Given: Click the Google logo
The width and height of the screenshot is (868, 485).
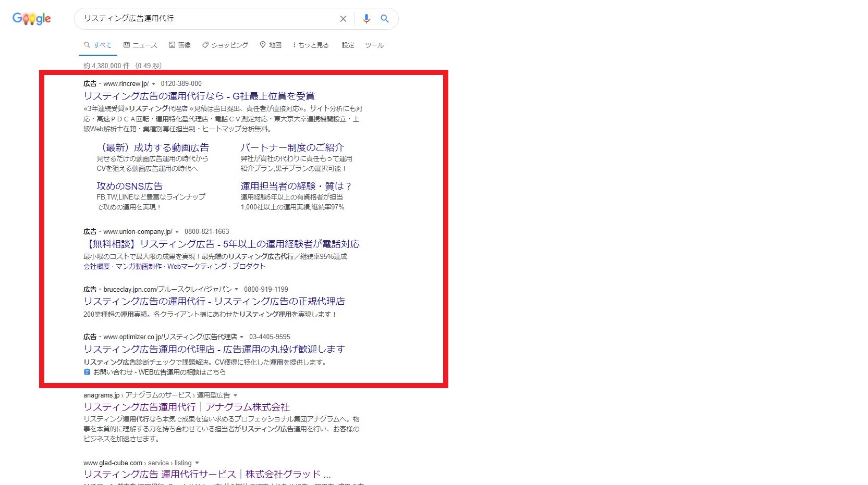Looking at the screenshot, I should 32,19.
